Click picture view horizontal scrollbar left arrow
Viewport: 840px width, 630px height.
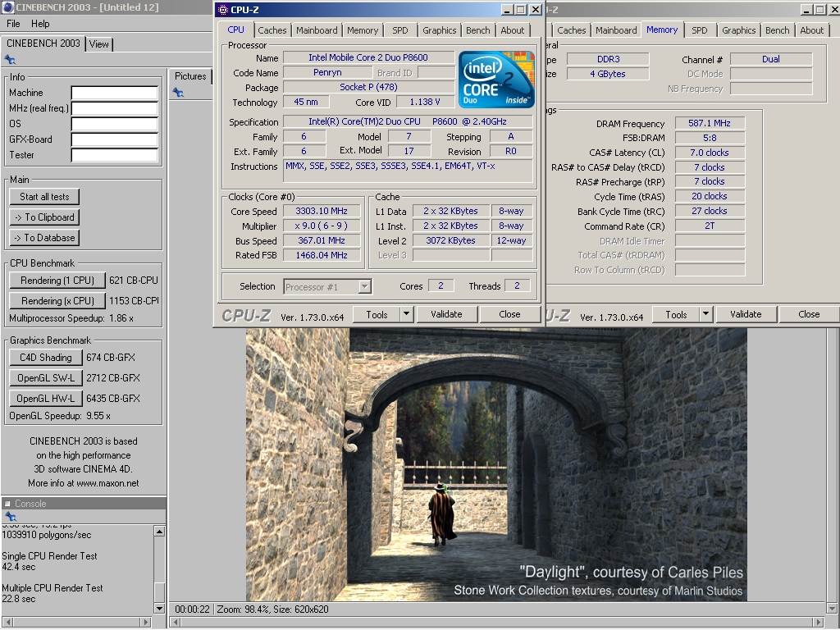tap(176, 622)
